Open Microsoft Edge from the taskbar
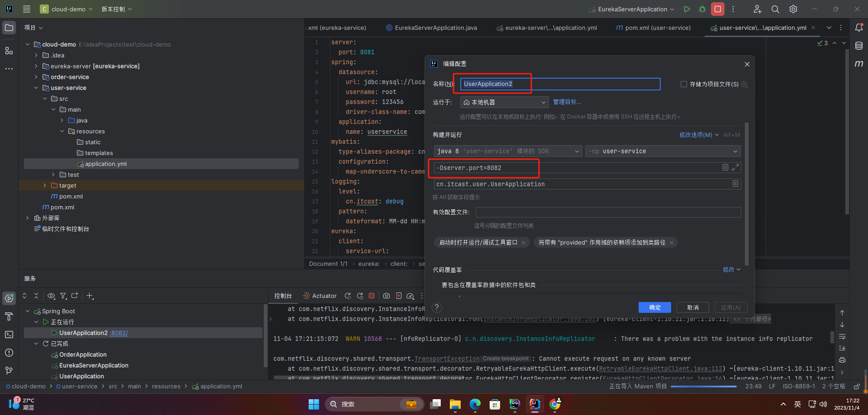 tap(475, 404)
